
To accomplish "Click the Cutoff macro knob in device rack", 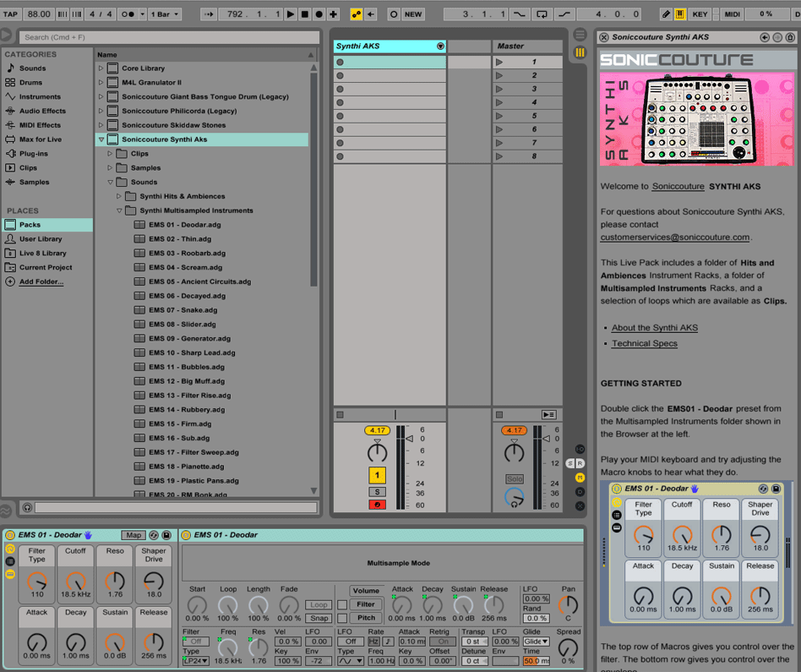I will pyautogui.click(x=75, y=581).
